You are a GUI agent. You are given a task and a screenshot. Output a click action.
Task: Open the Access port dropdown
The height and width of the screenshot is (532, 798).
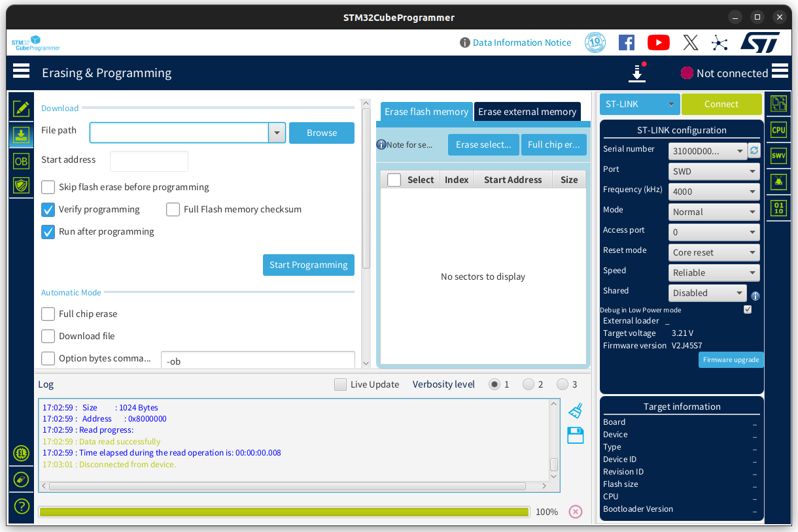(x=714, y=233)
